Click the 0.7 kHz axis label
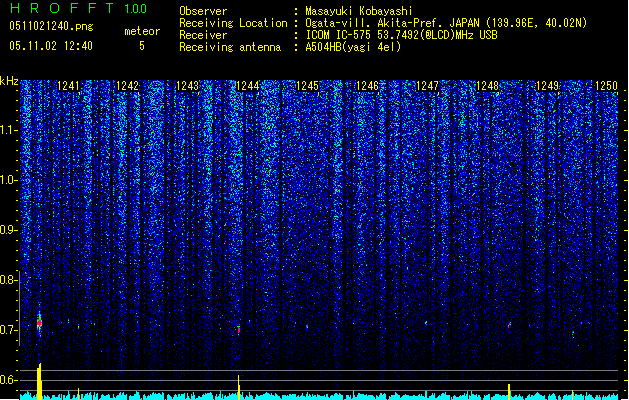The image size is (629, 400). click(8, 330)
